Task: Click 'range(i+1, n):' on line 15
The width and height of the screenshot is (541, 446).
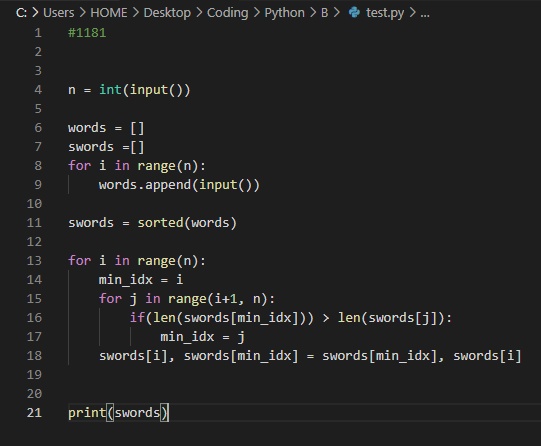Action: [x=222, y=298]
